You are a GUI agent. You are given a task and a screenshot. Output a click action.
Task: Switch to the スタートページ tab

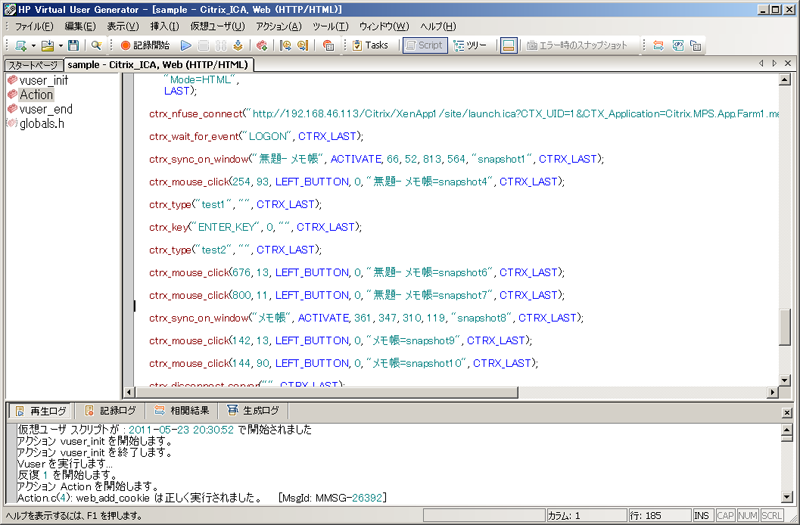point(33,65)
